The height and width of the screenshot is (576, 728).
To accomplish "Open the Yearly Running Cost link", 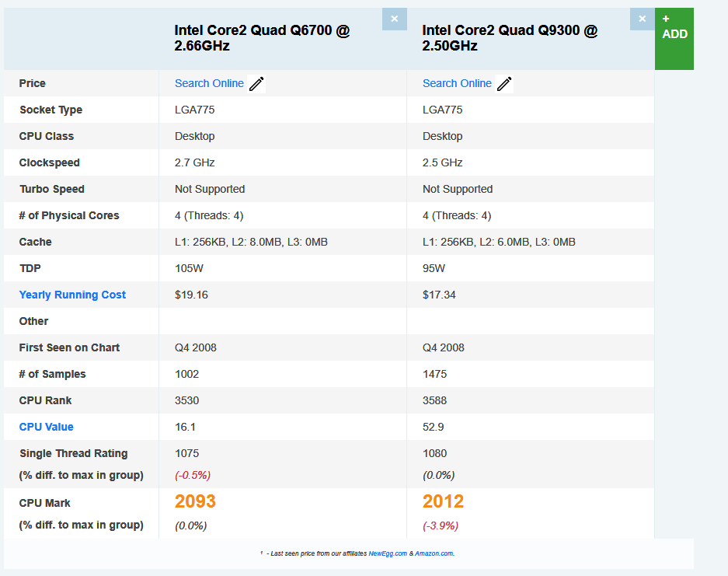I will [x=72, y=295].
